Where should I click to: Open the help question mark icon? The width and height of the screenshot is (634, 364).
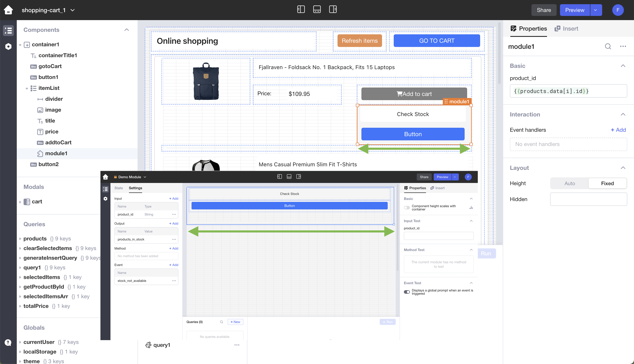pos(8,342)
